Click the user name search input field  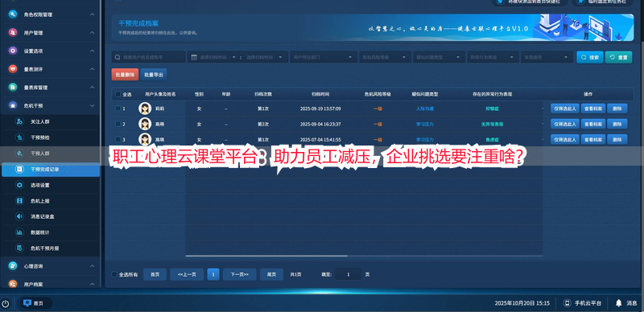pos(149,57)
